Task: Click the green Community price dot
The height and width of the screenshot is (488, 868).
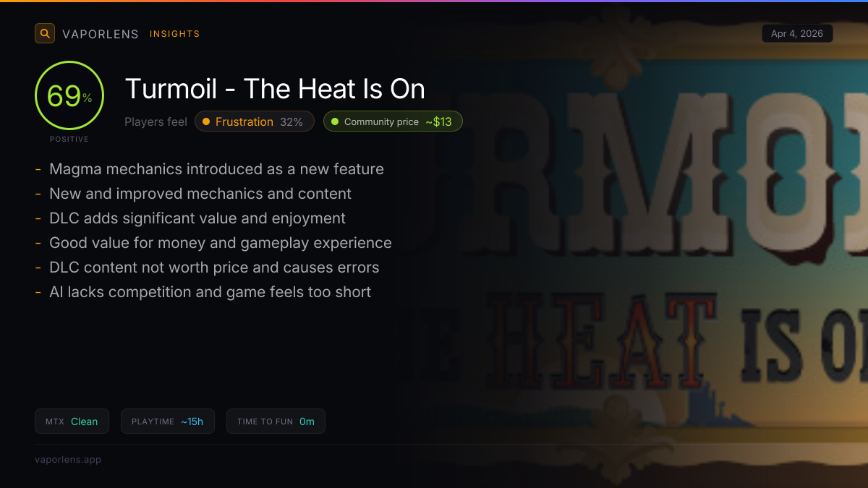Action: [x=335, y=121]
